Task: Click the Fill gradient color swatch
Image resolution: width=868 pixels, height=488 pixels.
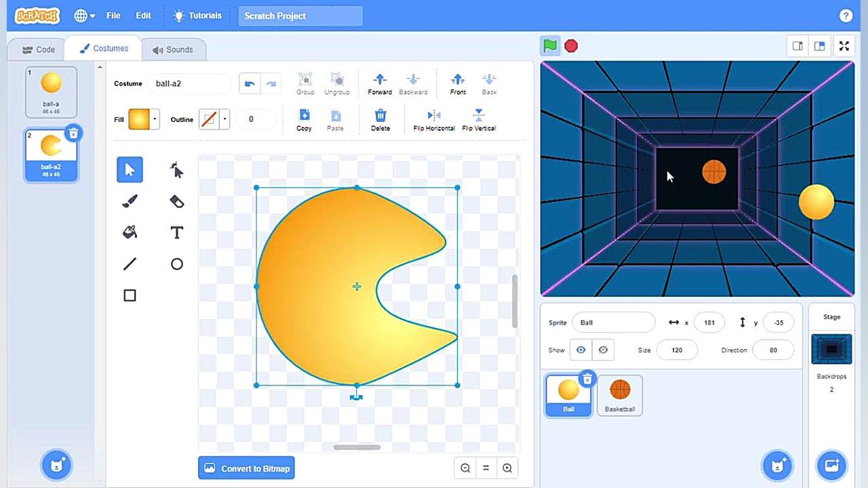Action: point(139,119)
